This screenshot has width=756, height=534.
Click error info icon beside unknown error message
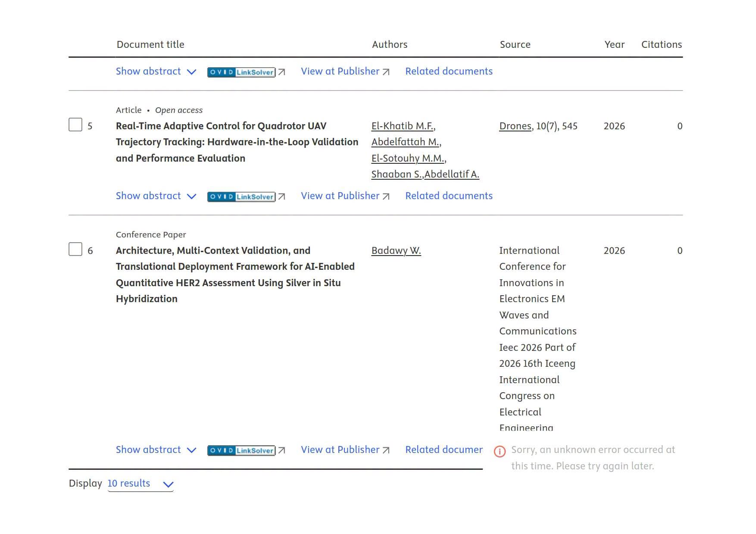[500, 451]
